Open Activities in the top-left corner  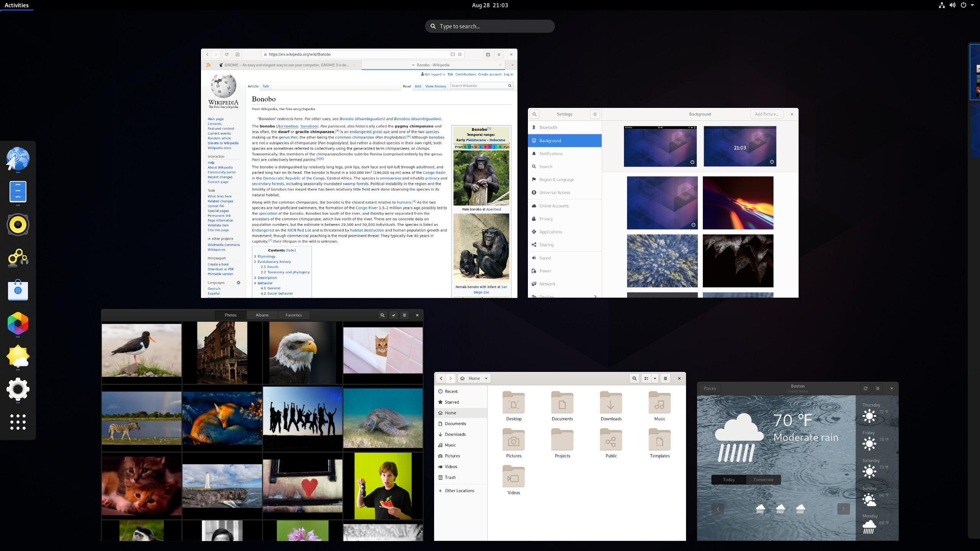coord(17,5)
